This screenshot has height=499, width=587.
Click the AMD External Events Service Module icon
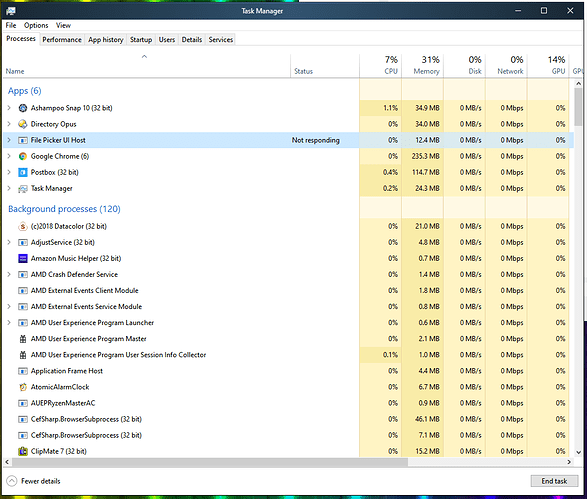tap(23, 307)
